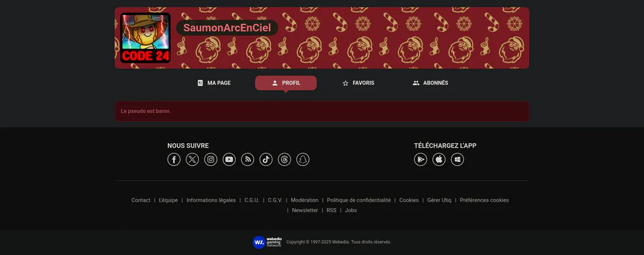644x255 pixels.
Task: Click the CODE 24 avatar image
Action: (145, 38)
